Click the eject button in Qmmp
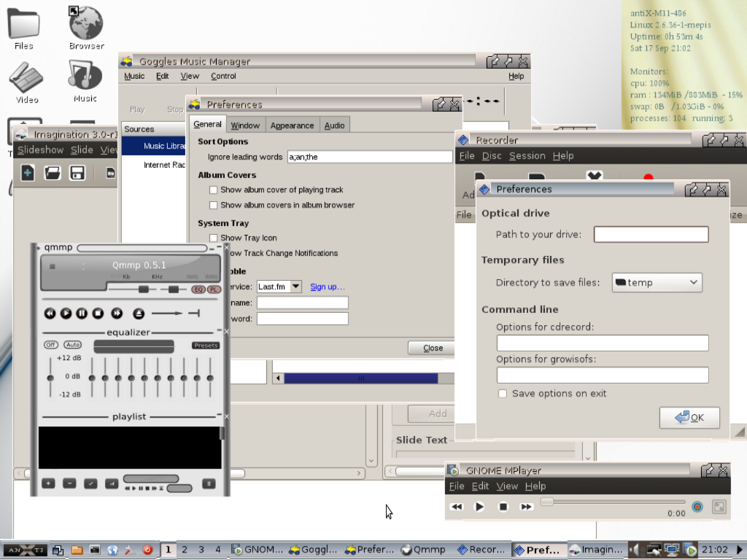This screenshot has width=747, height=560. tap(139, 314)
